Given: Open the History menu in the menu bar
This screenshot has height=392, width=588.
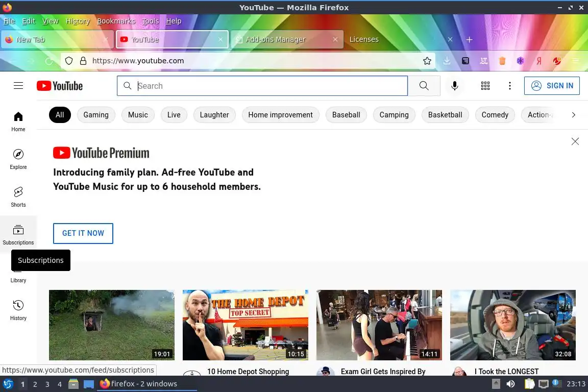Looking at the screenshot, I should click(78, 21).
